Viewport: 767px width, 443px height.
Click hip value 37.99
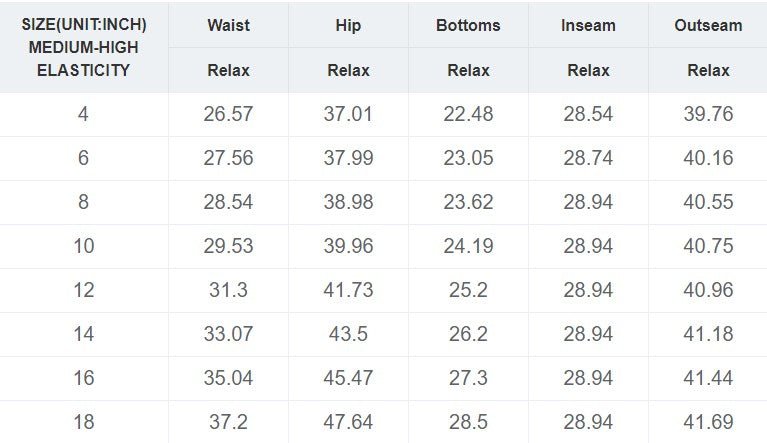[x=348, y=158]
